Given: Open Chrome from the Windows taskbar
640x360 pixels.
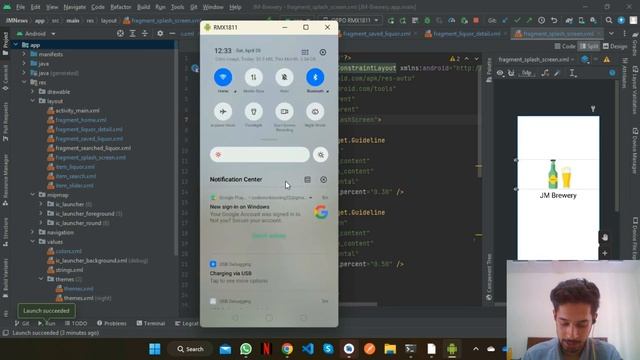Looking at the screenshot, I should coord(287,349).
